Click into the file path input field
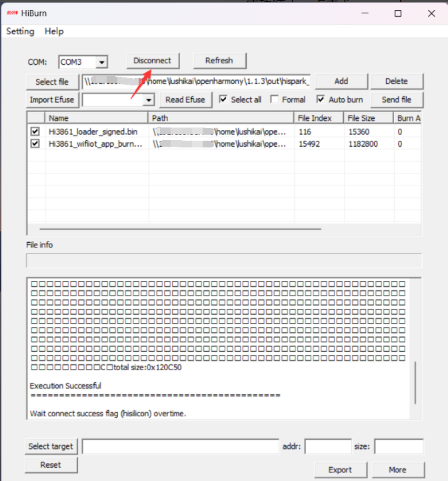The width and height of the screenshot is (448, 481). click(x=196, y=81)
